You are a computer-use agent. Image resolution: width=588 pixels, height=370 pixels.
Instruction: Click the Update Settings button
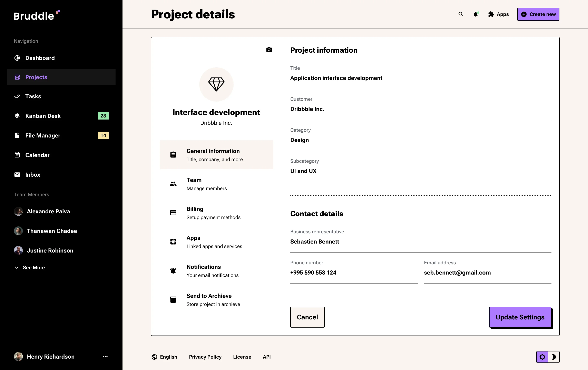520,317
